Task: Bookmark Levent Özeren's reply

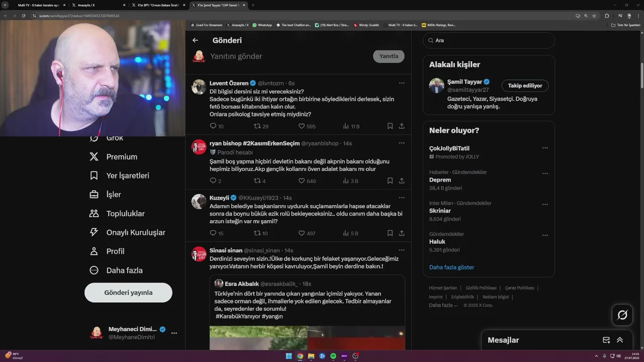Action: tap(390, 126)
